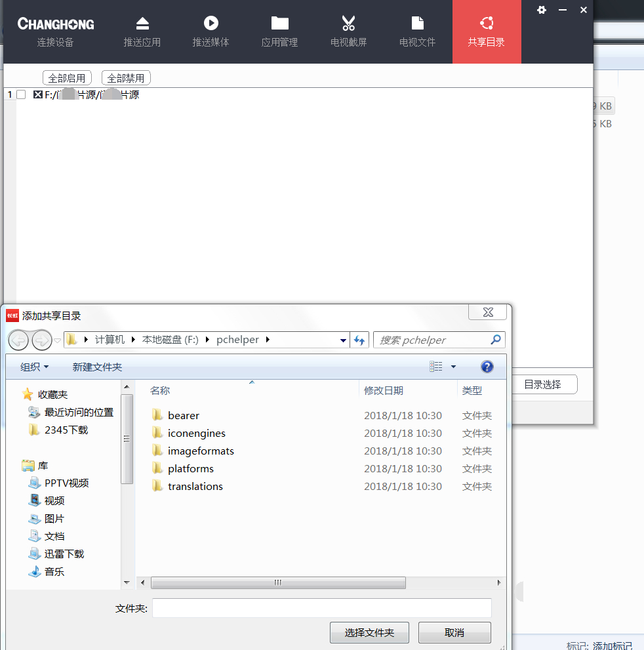Click the navigation pane scroll up arrow
644x650 pixels.
(127, 387)
